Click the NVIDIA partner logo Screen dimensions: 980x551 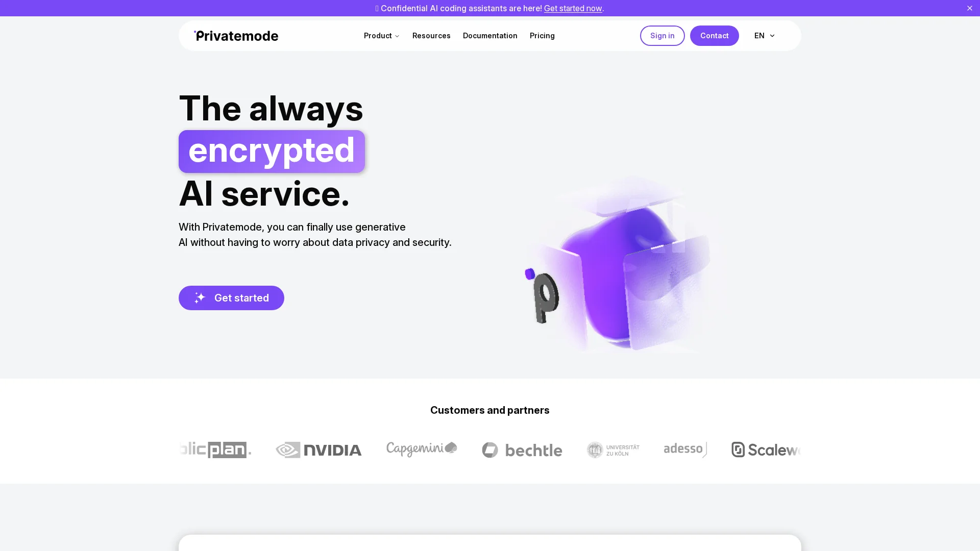click(x=318, y=450)
